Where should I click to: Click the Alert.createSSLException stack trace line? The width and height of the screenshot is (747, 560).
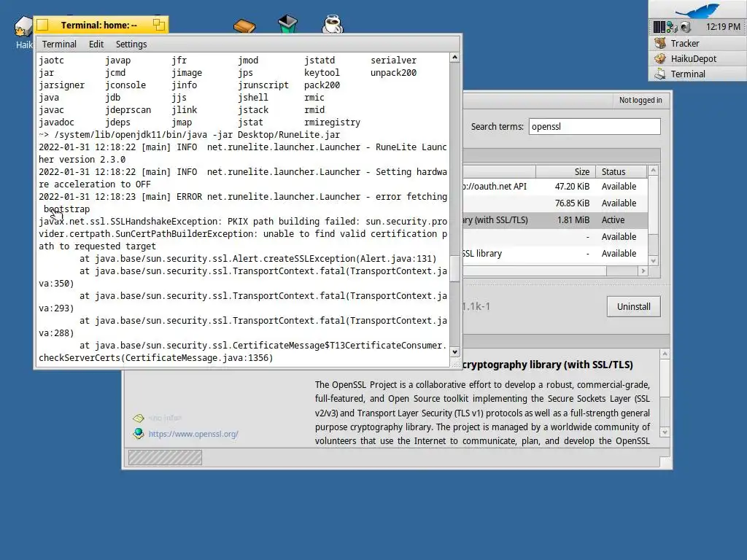(258, 258)
